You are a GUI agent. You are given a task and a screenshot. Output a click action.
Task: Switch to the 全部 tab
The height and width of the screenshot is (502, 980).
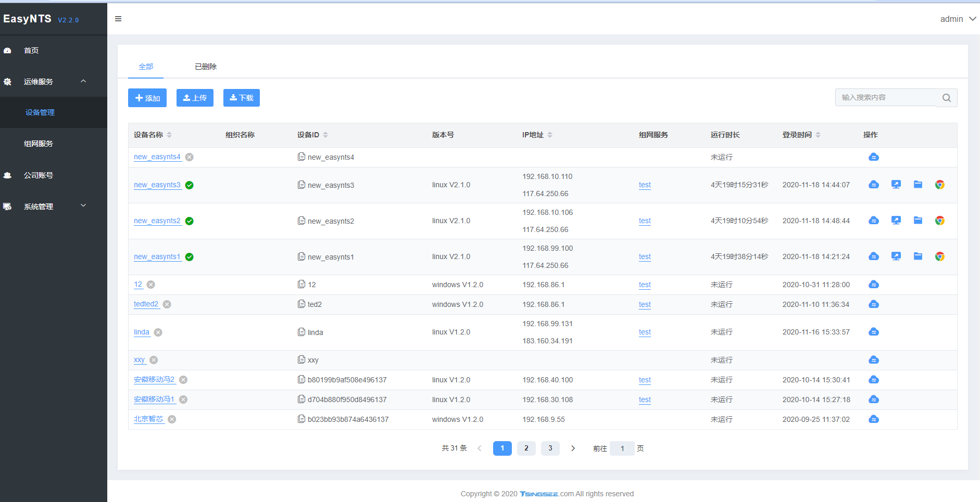coord(146,67)
